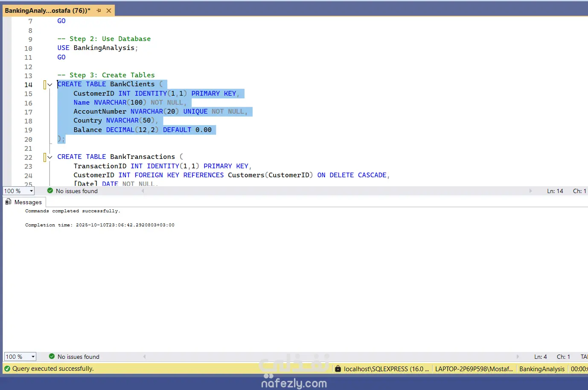Click the query executed successfully status icon
Viewport: 588px width, 390px height.
[x=7, y=369]
